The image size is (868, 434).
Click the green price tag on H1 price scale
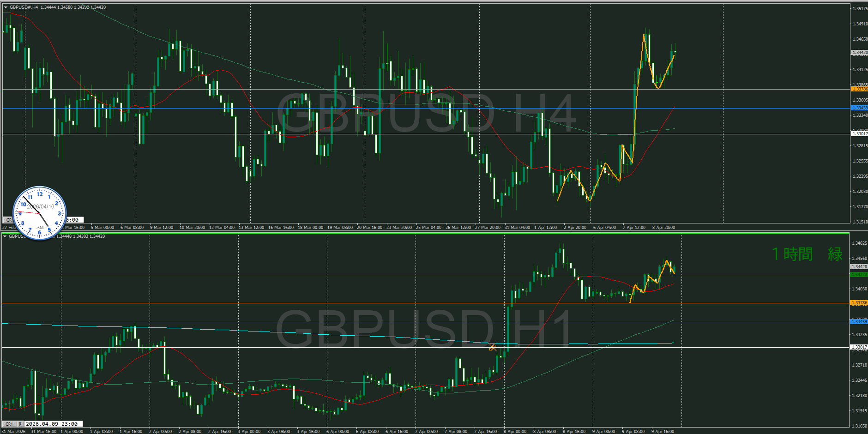859,275
